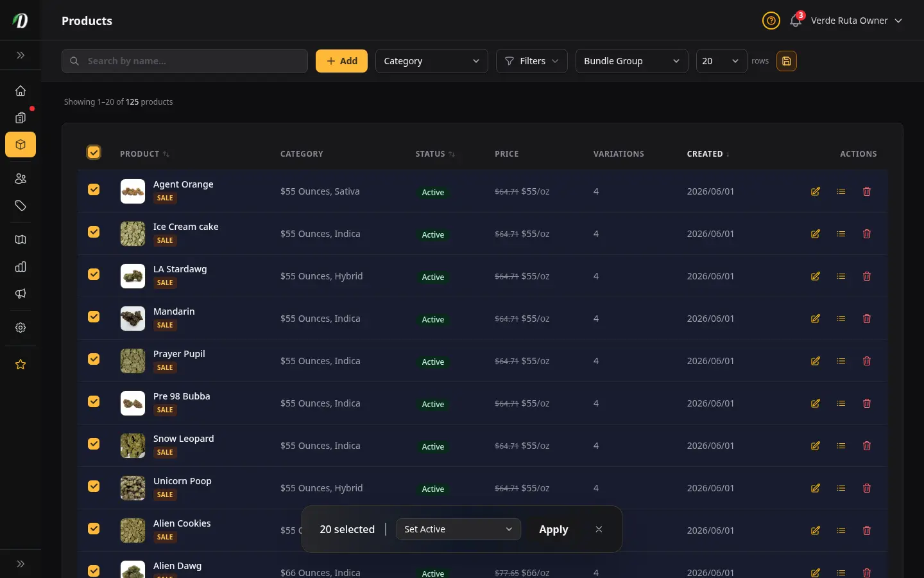The image size is (924, 578).
Task: Open the Verde Ruta Owner account menu
Action: pyautogui.click(x=856, y=21)
